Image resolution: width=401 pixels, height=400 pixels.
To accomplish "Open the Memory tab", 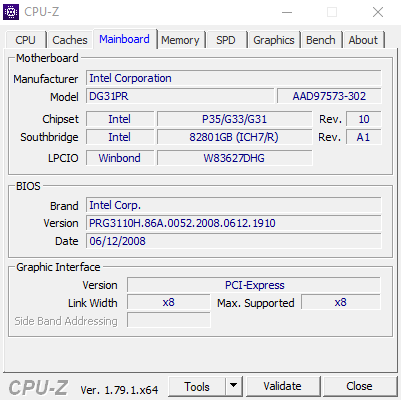I will pyautogui.click(x=180, y=40).
